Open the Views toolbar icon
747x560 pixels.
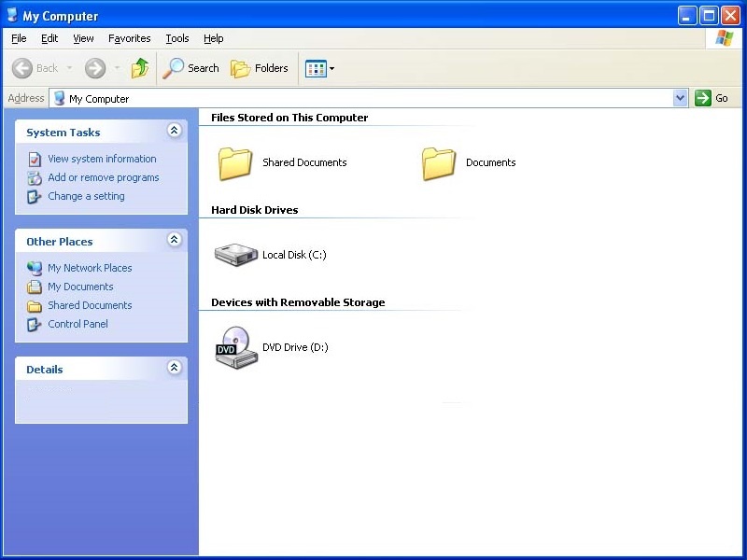coord(315,68)
